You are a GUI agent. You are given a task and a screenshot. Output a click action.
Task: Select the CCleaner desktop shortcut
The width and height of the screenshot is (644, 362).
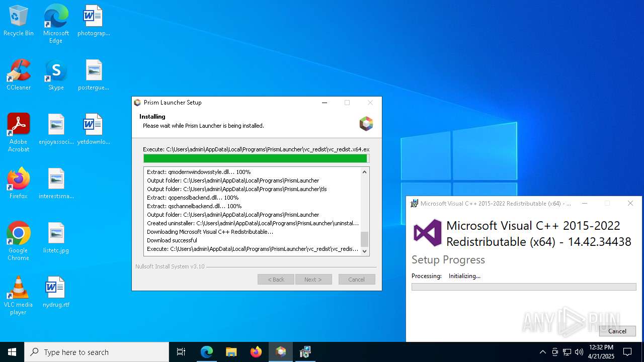click(19, 75)
